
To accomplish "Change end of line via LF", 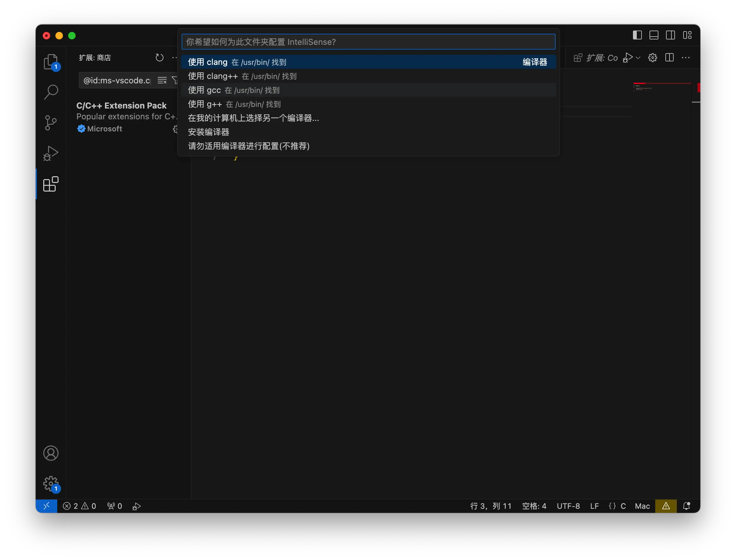I will [594, 506].
